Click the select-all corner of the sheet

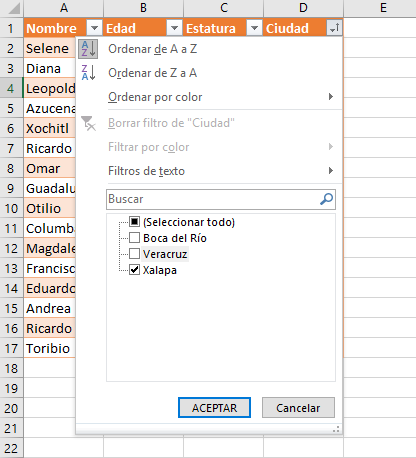(12, 8)
